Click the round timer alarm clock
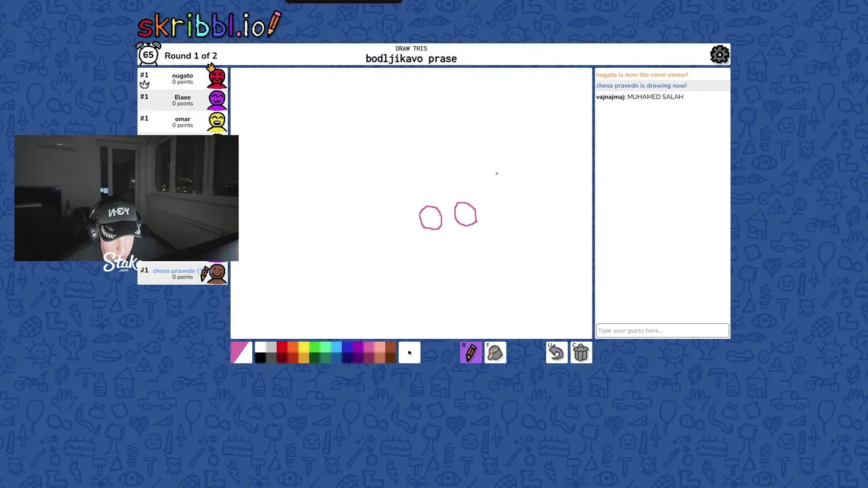 pos(149,54)
